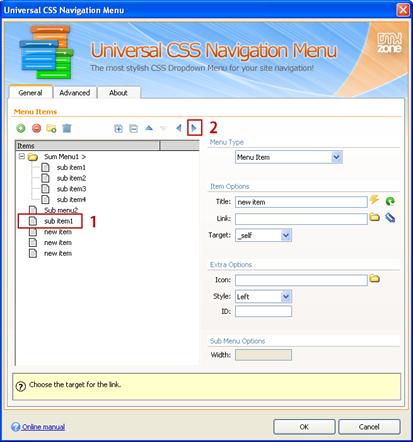Open the Online manual link
This screenshot has width=413, height=442.
click(x=43, y=427)
